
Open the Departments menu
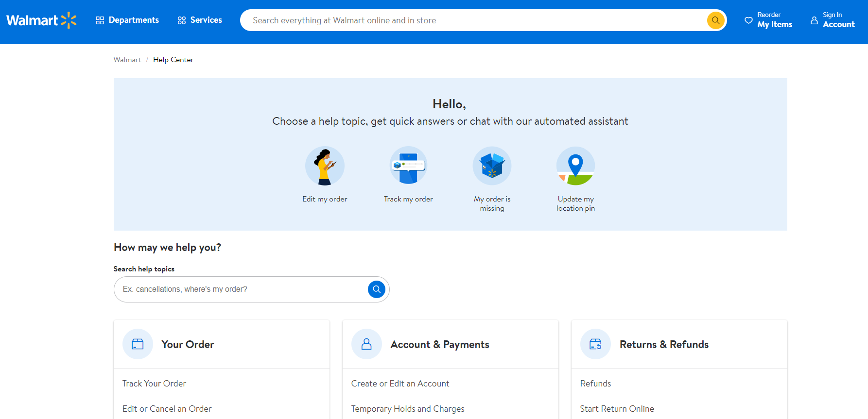click(127, 20)
